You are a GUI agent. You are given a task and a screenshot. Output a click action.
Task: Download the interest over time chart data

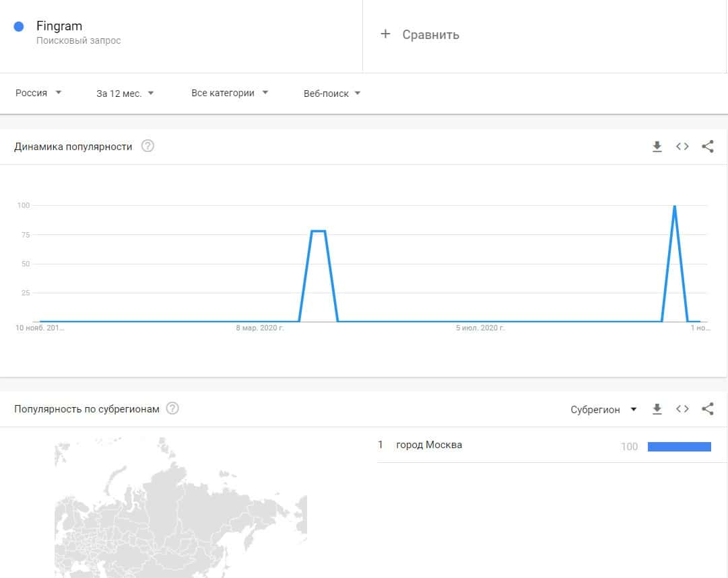(657, 147)
